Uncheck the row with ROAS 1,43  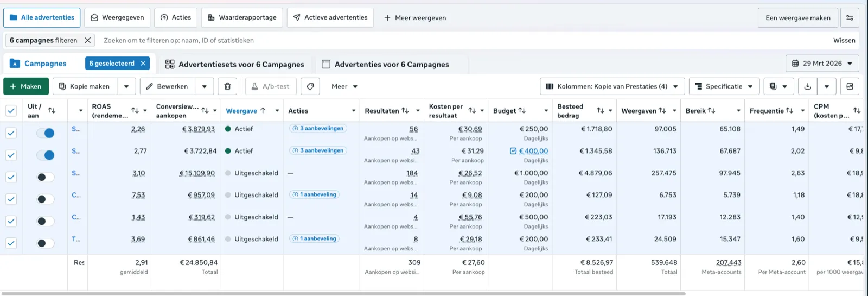[x=11, y=221]
